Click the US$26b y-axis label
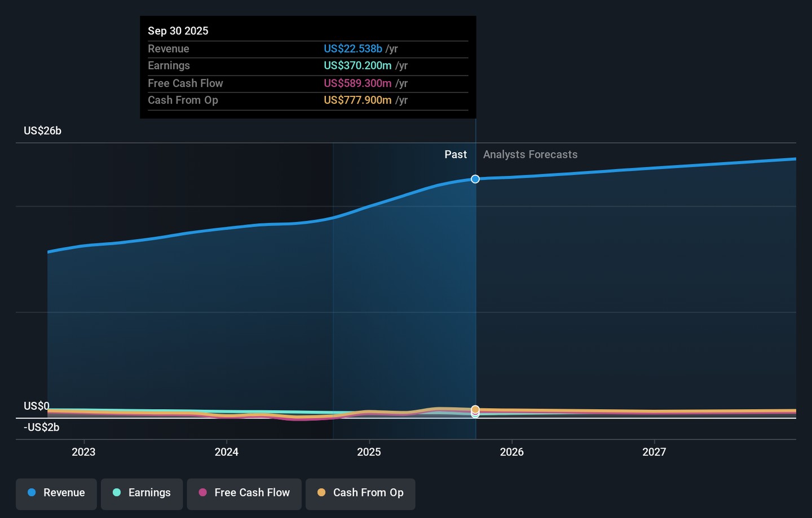812x518 pixels. pos(42,131)
